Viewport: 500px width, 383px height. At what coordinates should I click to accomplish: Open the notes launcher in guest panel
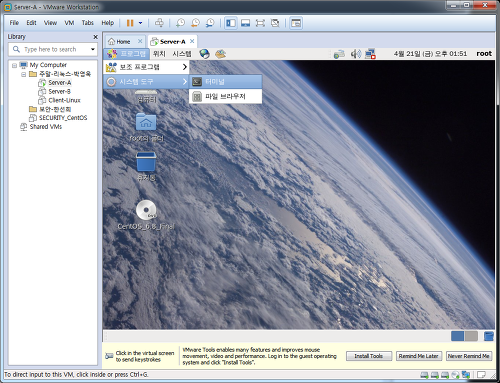click(220, 54)
